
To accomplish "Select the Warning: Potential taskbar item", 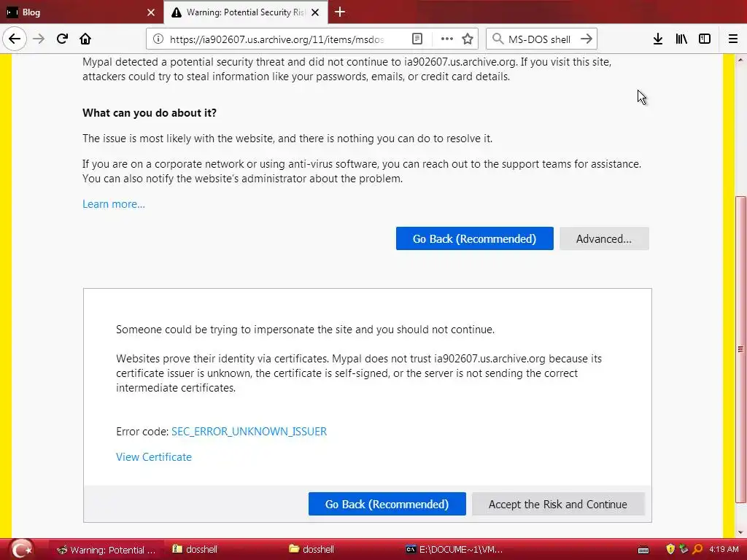I will tap(107, 550).
